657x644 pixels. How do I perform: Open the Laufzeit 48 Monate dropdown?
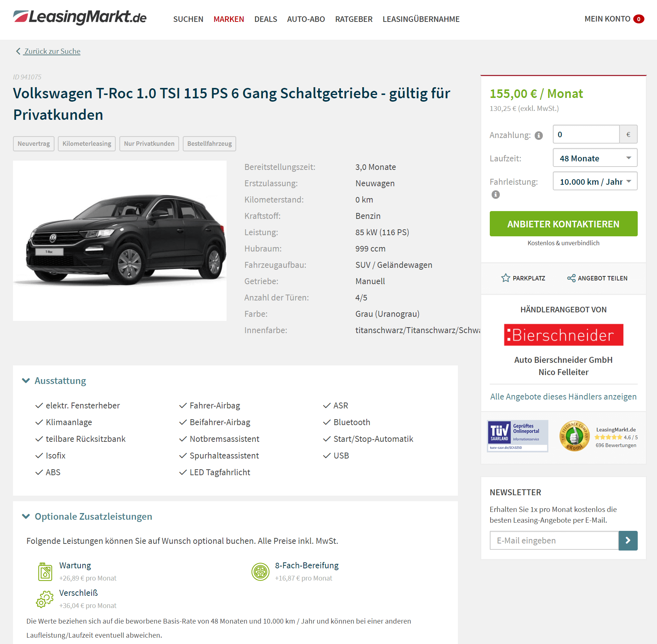(x=595, y=158)
